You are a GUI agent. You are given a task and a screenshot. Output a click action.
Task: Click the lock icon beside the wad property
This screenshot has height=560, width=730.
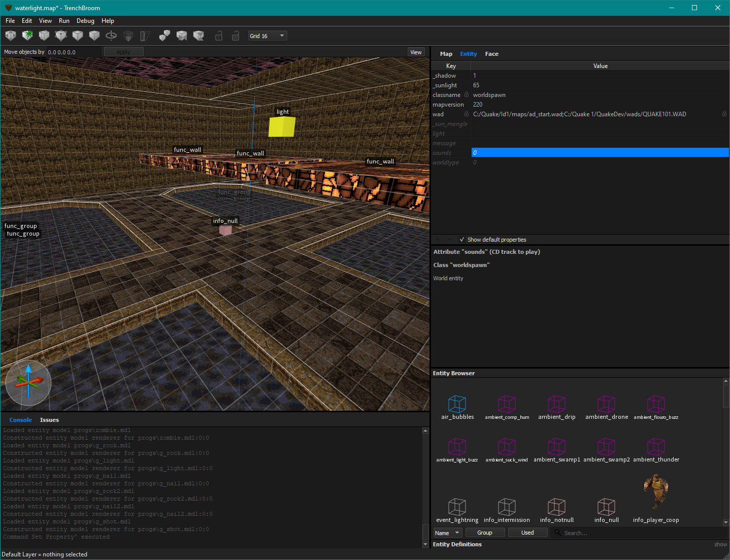(x=466, y=114)
